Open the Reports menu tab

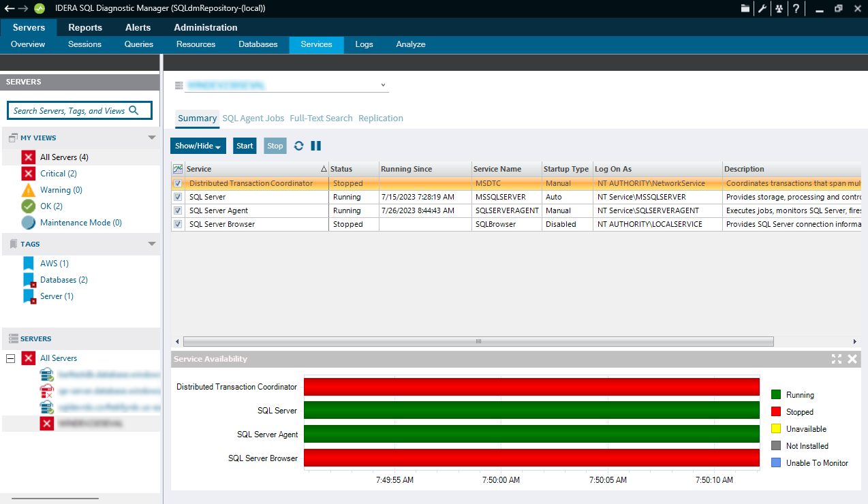(85, 28)
